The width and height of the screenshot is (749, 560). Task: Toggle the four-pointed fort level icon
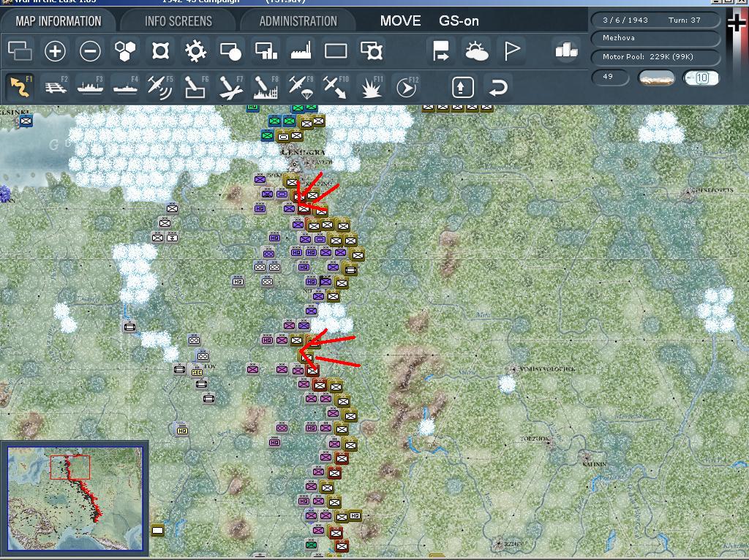(x=160, y=50)
